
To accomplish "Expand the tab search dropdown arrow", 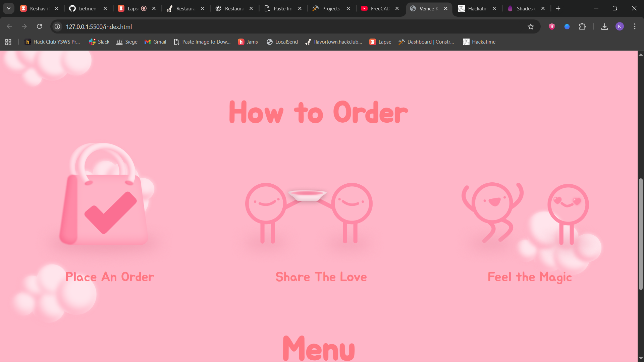I will click(9, 8).
